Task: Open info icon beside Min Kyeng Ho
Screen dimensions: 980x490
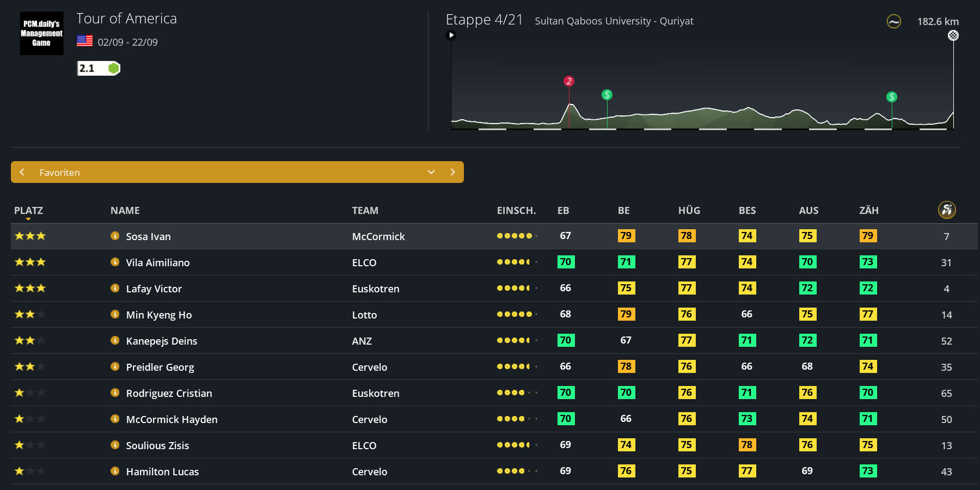Action: (115, 314)
